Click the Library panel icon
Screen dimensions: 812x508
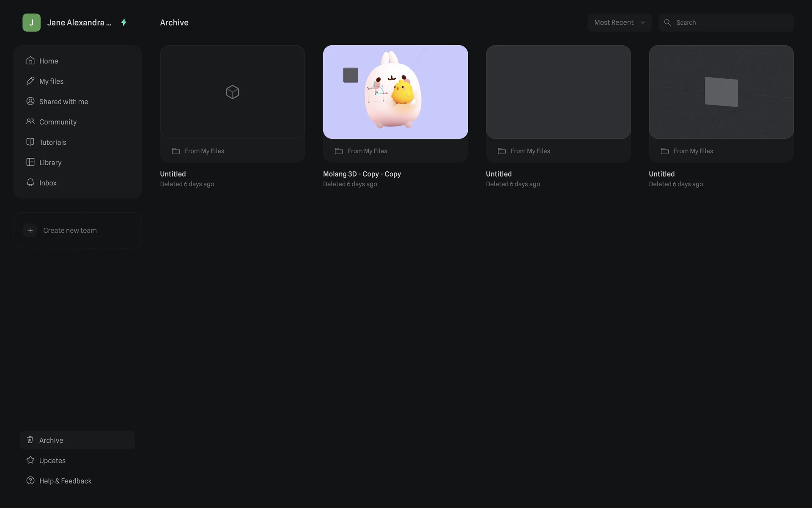(x=30, y=162)
